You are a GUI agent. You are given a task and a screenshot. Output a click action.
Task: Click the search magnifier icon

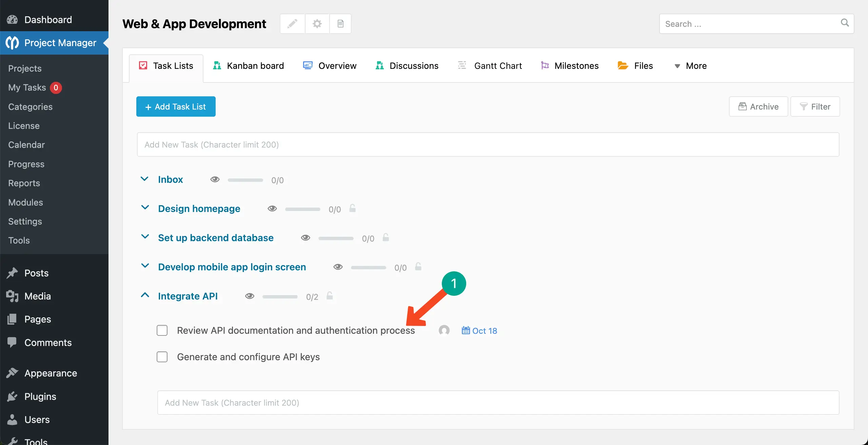point(845,23)
